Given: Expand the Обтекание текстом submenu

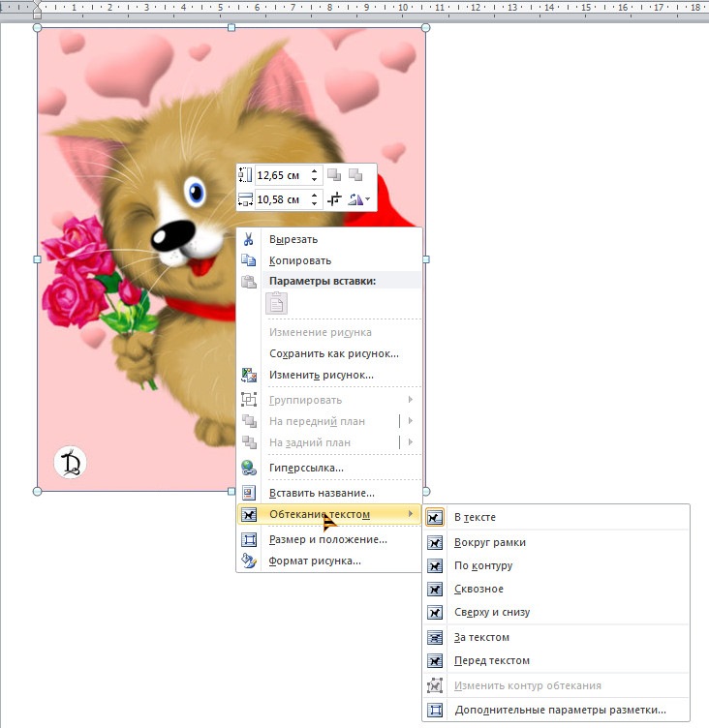Looking at the screenshot, I should (329, 514).
